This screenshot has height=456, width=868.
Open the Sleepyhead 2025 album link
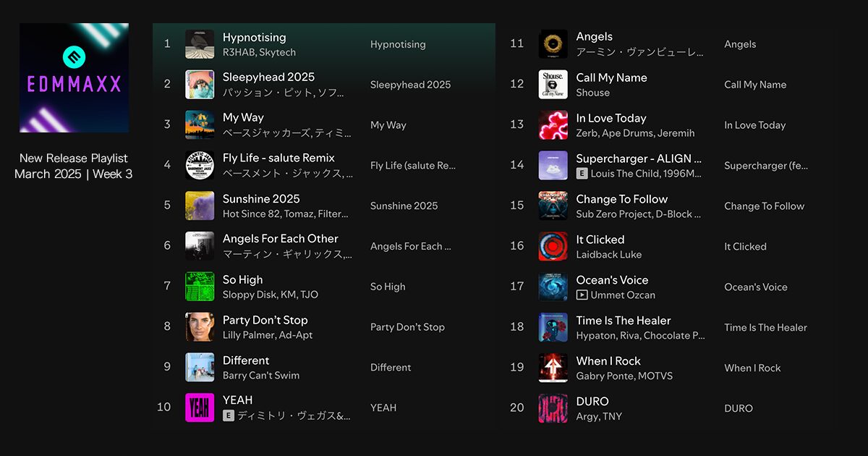tap(410, 85)
